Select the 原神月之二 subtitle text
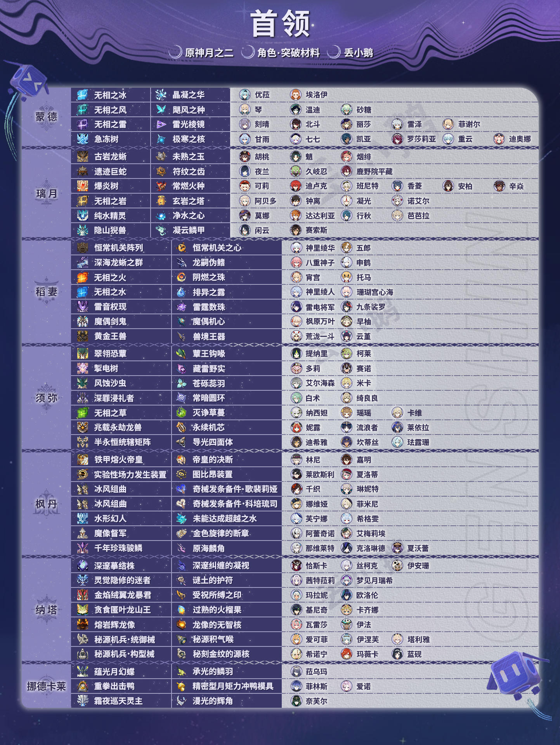 210,53
